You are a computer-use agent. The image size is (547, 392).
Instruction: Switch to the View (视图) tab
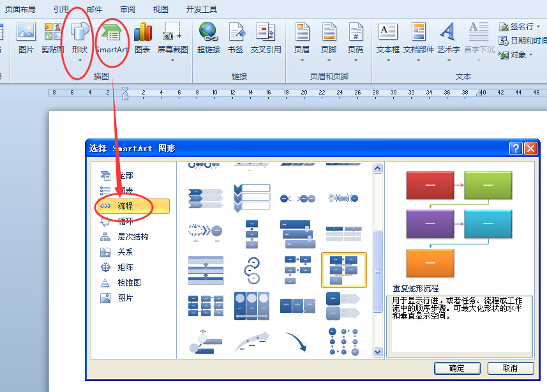pyautogui.click(x=161, y=10)
